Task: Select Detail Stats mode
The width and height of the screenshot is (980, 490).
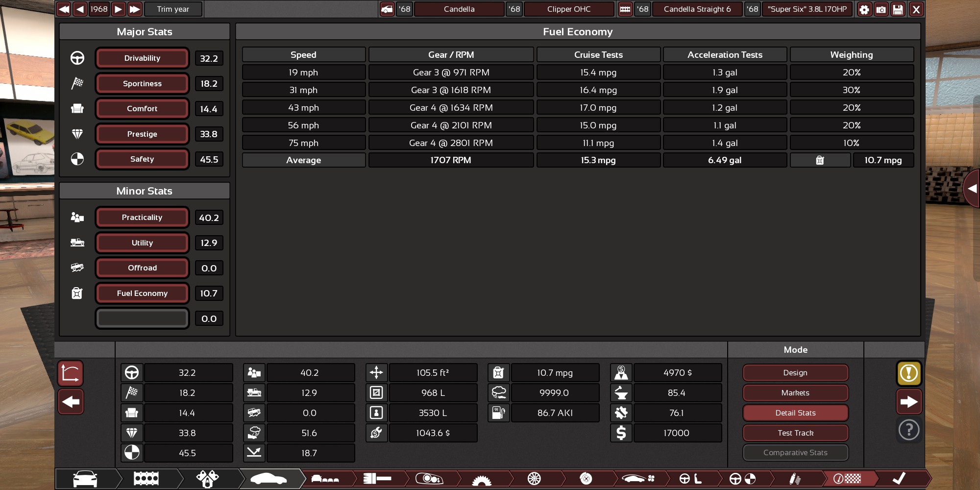Action: [x=795, y=413]
